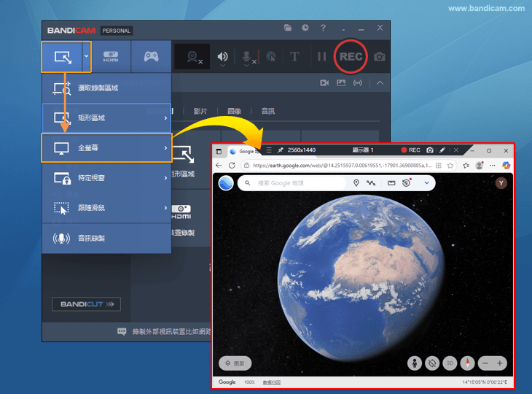Click the earth.google.com address bar
Screen dimensions: 532x394
[x=341, y=166]
